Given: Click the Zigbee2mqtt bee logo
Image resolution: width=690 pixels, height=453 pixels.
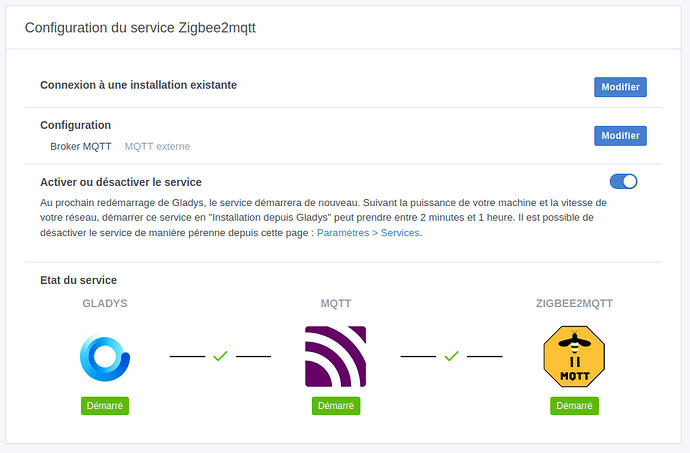Looking at the screenshot, I should (574, 356).
